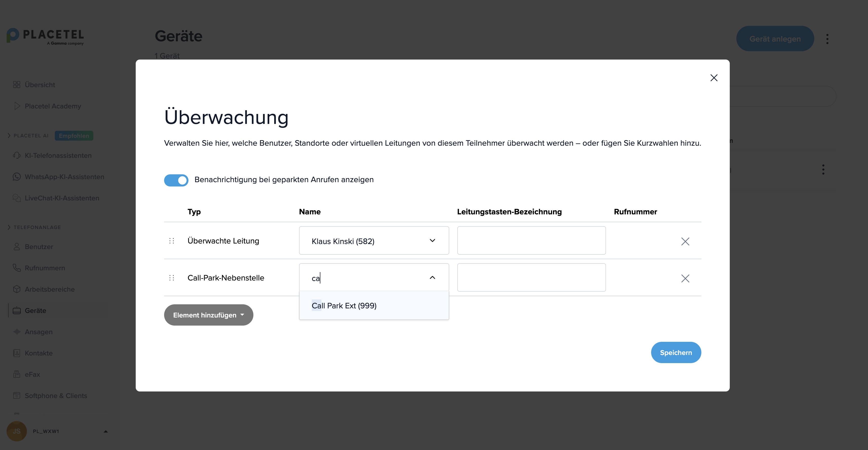Open Softphone & Clients in the sidebar

click(x=56, y=396)
